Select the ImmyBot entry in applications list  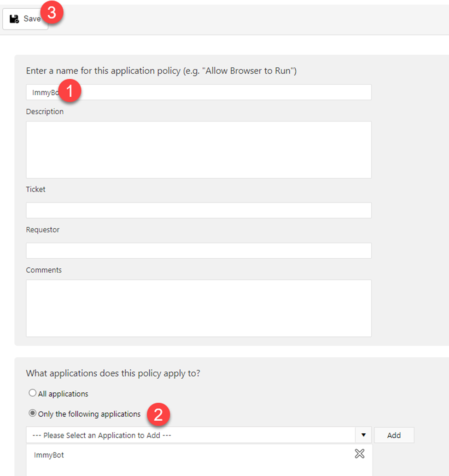49,455
